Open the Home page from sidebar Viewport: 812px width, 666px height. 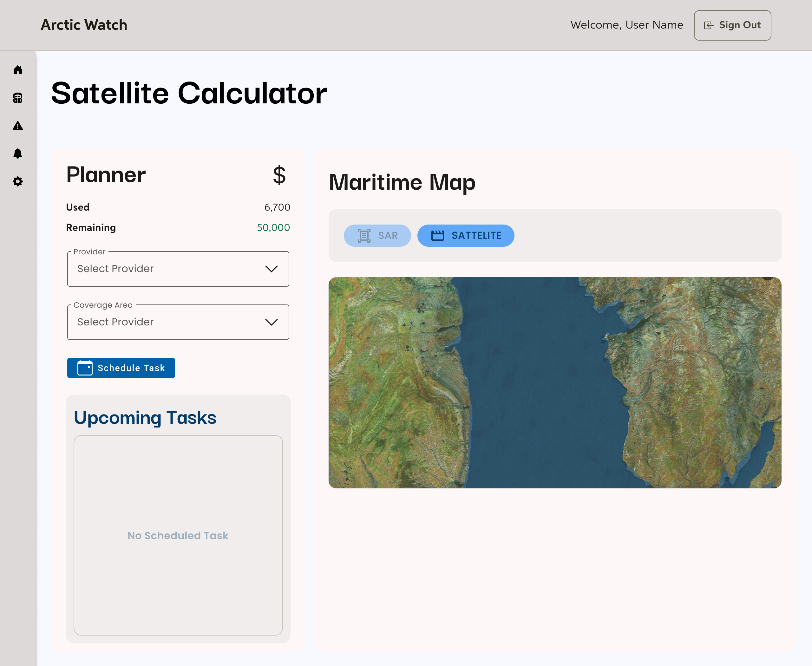pyautogui.click(x=18, y=70)
